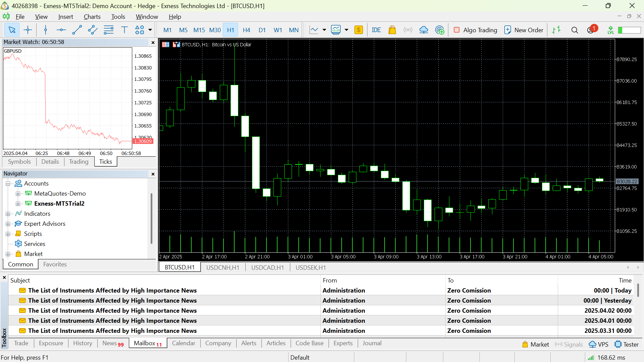This screenshot has width=644, height=362.
Task: Expand the Expert Advisors node
Action: (8, 224)
